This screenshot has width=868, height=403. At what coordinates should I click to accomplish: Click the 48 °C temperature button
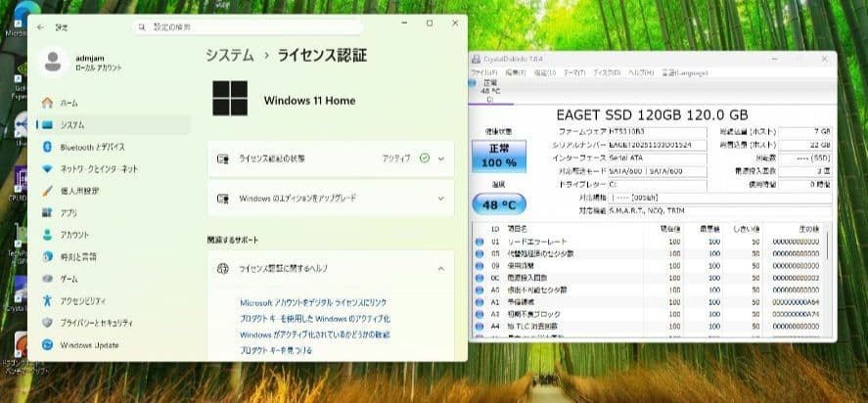(499, 205)
